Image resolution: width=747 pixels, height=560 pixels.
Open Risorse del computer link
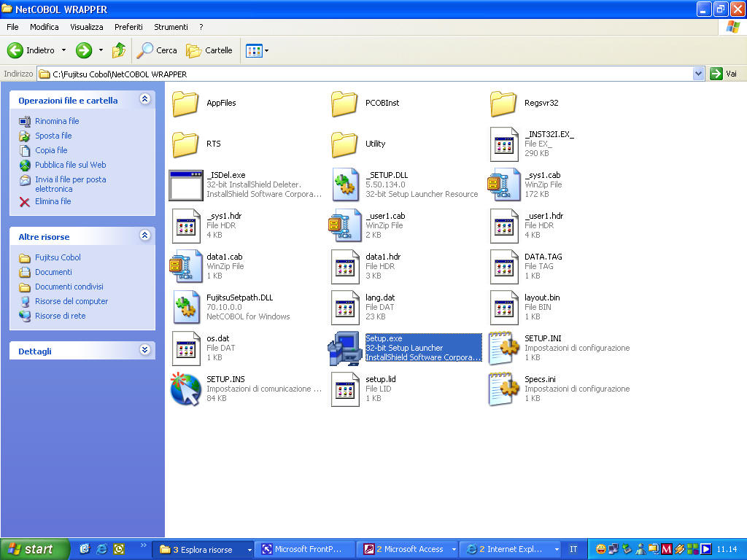(71, 301)
